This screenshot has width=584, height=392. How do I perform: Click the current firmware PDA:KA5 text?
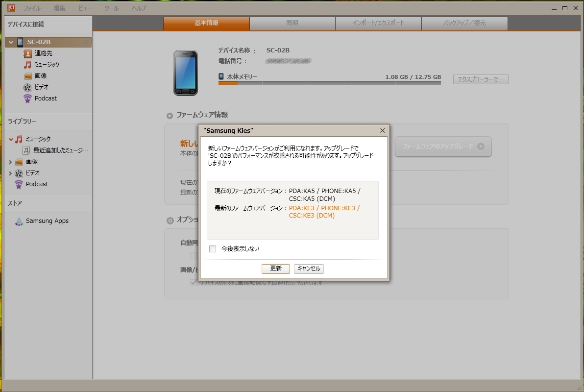coord(324,195)
